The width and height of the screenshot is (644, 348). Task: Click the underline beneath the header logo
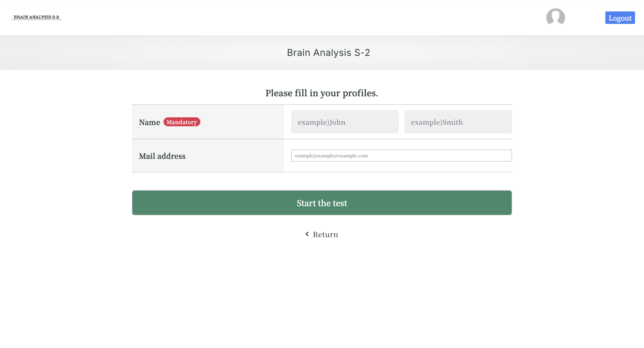click(x=36, y=20)
